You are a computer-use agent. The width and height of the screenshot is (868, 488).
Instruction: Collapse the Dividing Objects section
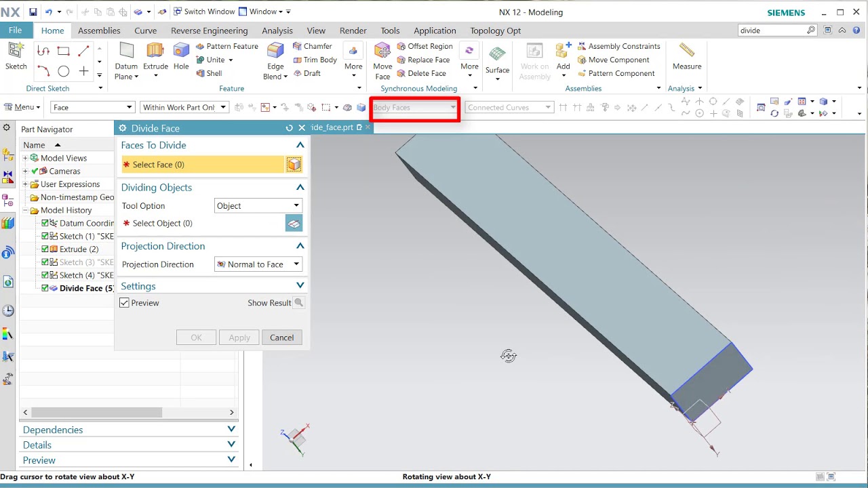[300, 187]
